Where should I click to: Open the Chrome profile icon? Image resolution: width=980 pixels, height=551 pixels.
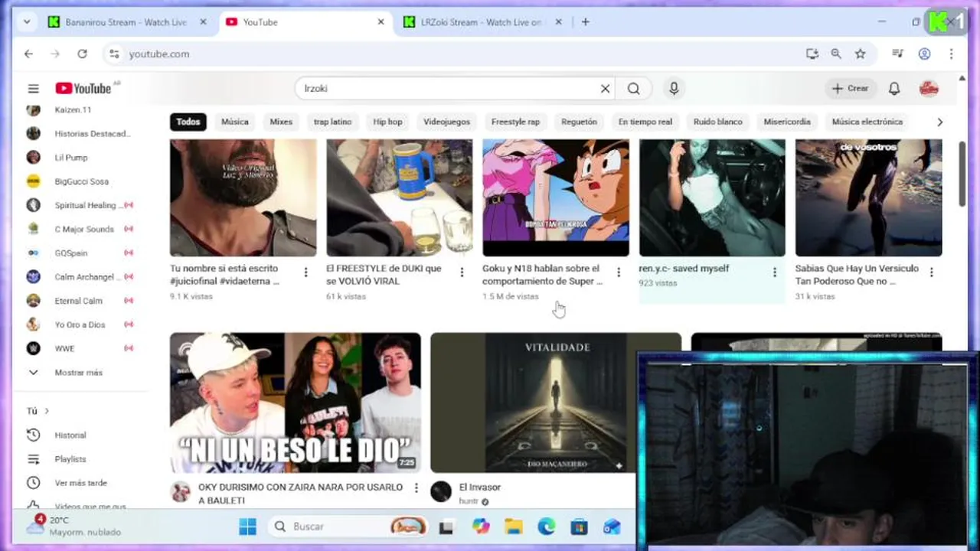[x=925, y=54]
